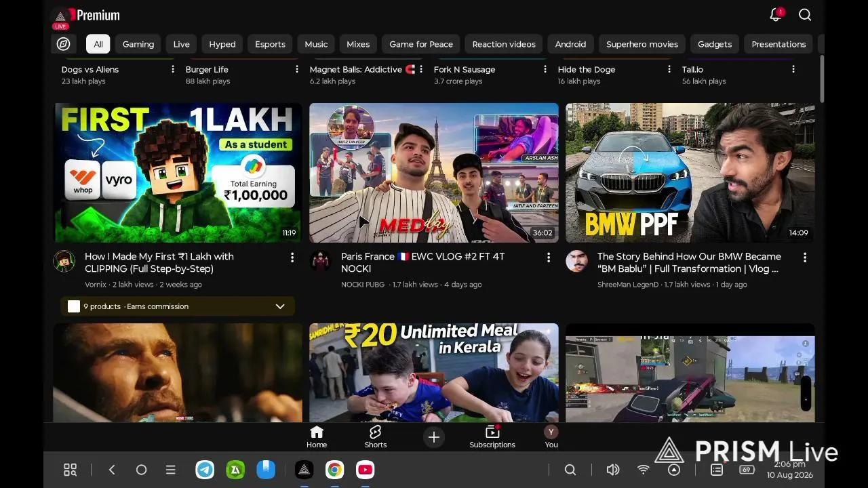Open options for the Clipping video
Screen dimensions: 868x488
click(292, 258)
